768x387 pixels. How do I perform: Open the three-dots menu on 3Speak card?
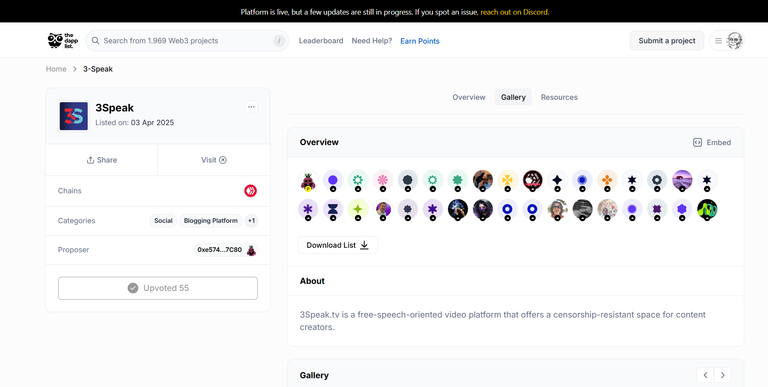[x=251, y=107]
